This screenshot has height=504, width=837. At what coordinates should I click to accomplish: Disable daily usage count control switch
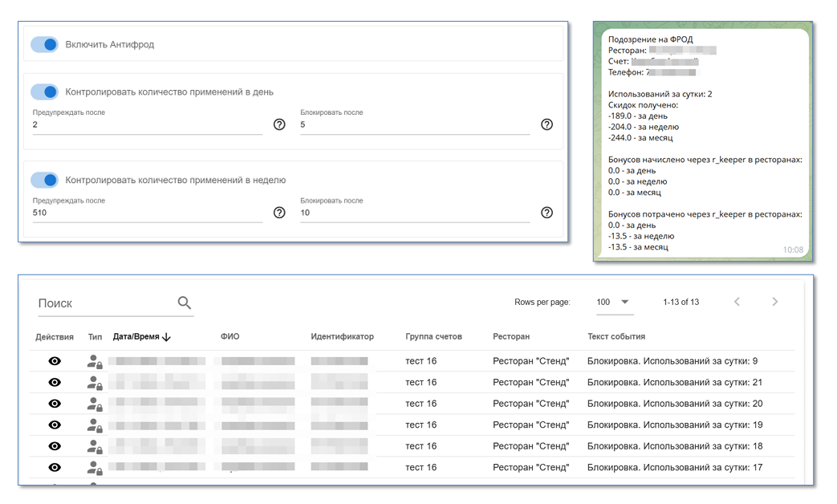[44, 92]
